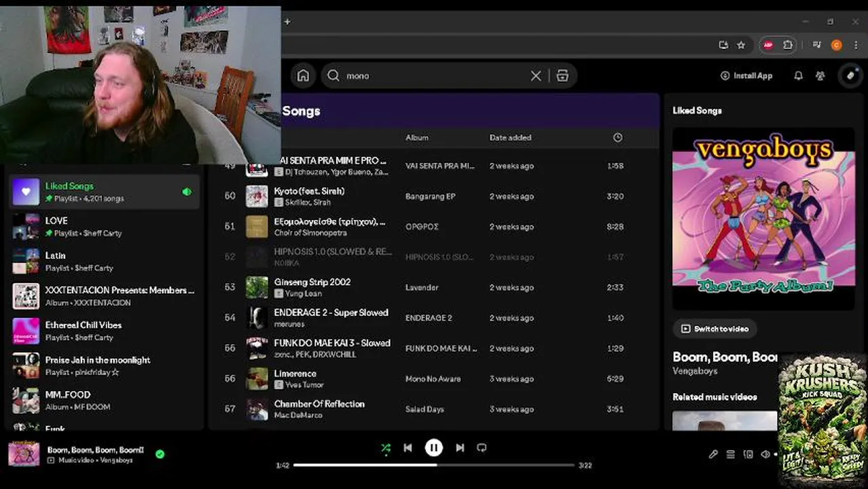
Task: Open the ABP adblock extension
Action: [x=768, y=45]
